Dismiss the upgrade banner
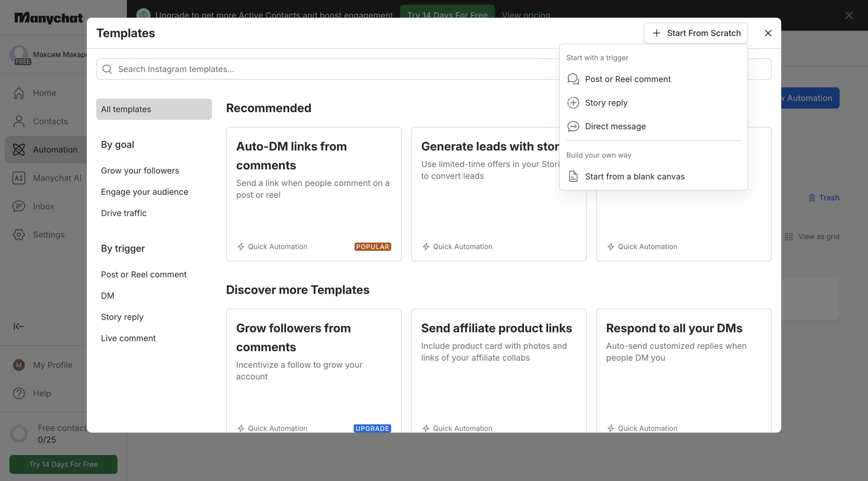The width and height of the screenshot is (868, 481). click(x=849, y=15)
